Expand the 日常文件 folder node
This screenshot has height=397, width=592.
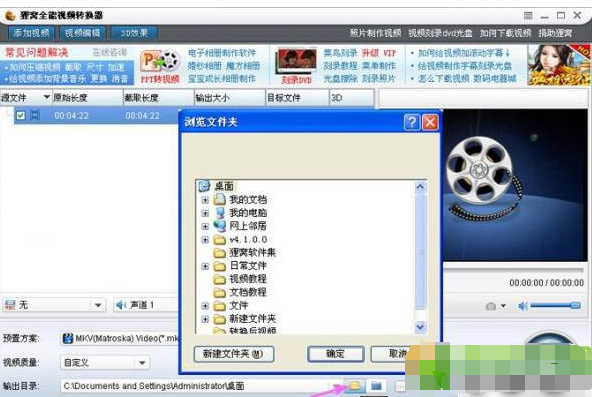click(205, 266)
